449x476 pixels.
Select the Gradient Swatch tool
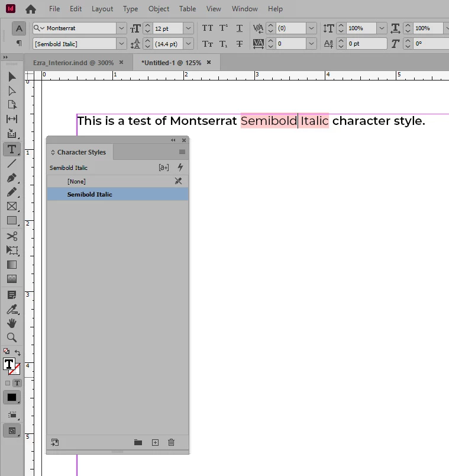[12, 265]
